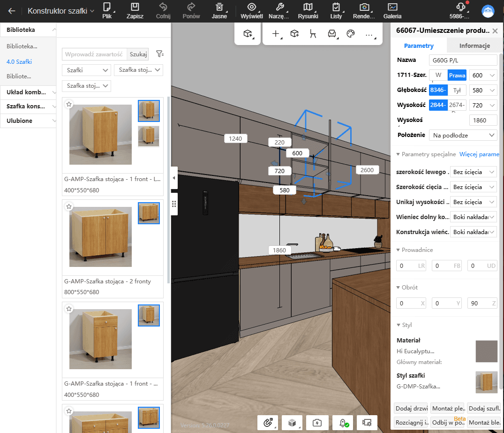Open Rysunki drawings
Image resolution: width=504 pixels, height=433 pixels.
point(308,11)
